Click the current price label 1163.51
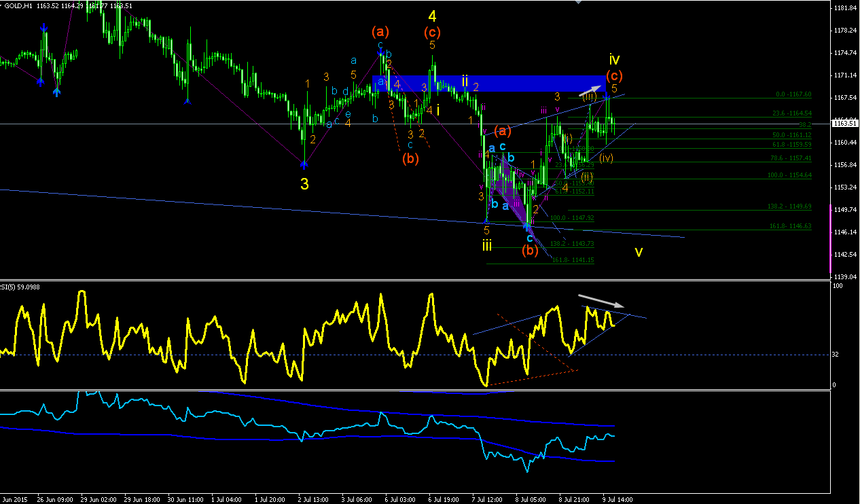Screen dimensions: 860x504 point(846,124)
